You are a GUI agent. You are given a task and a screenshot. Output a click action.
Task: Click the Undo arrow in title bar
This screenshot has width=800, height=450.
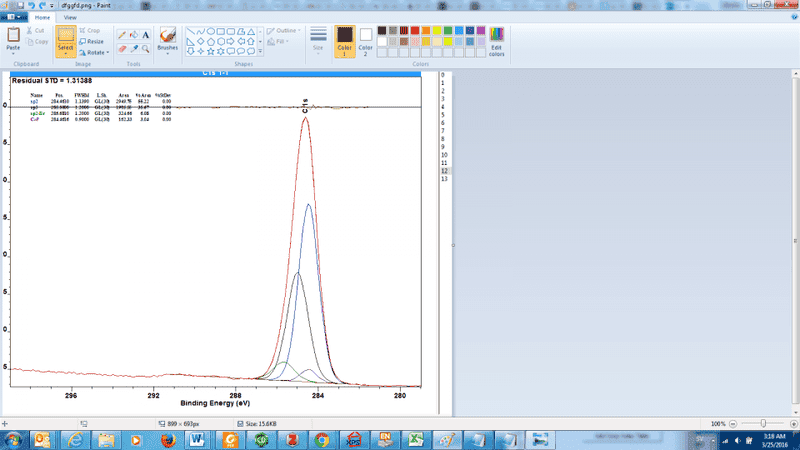[32, 5]
